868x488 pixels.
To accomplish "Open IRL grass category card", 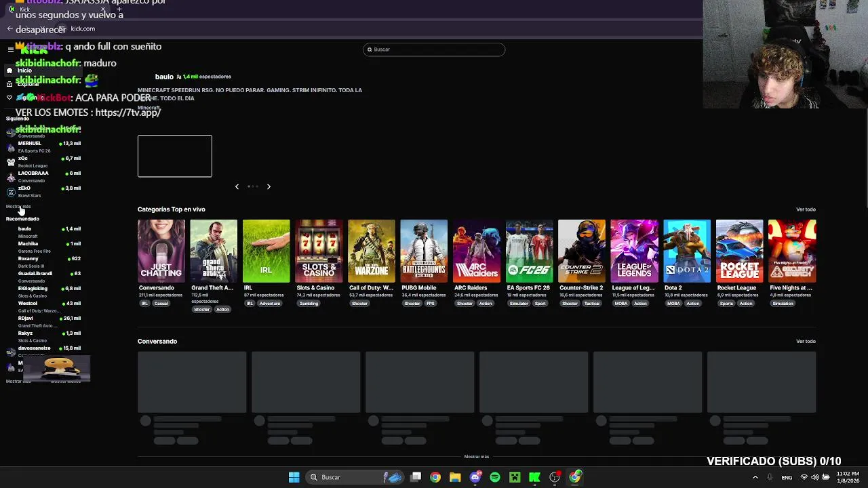I will pos(267,251).
